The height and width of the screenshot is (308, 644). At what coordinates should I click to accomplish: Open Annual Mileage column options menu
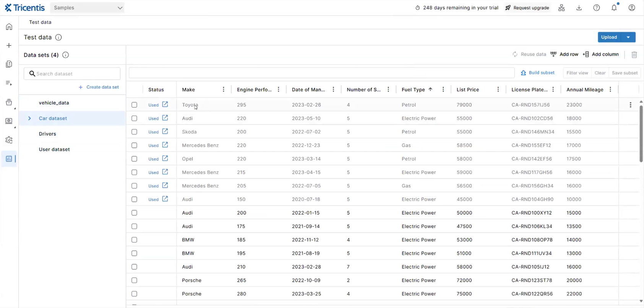click(x=610, y=90)
